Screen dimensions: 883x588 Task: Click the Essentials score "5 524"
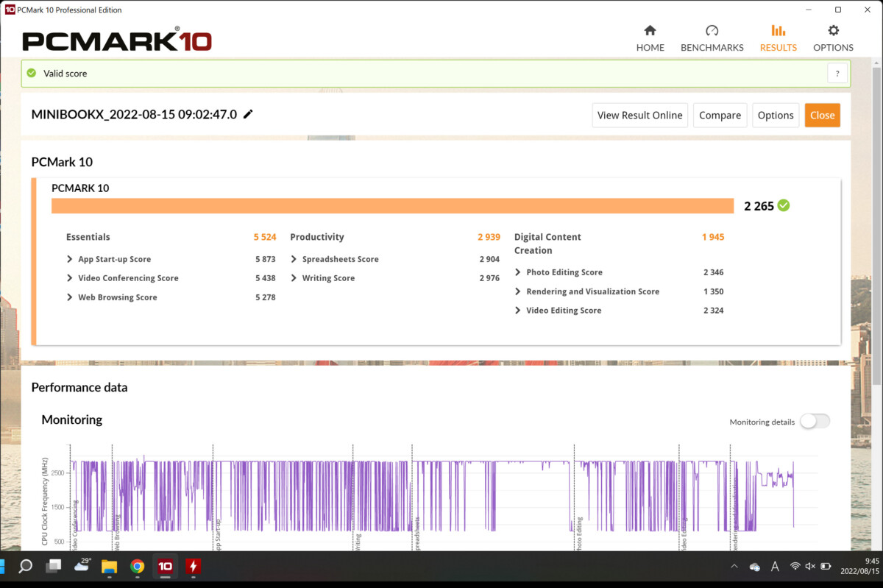(x=265, y=237)
